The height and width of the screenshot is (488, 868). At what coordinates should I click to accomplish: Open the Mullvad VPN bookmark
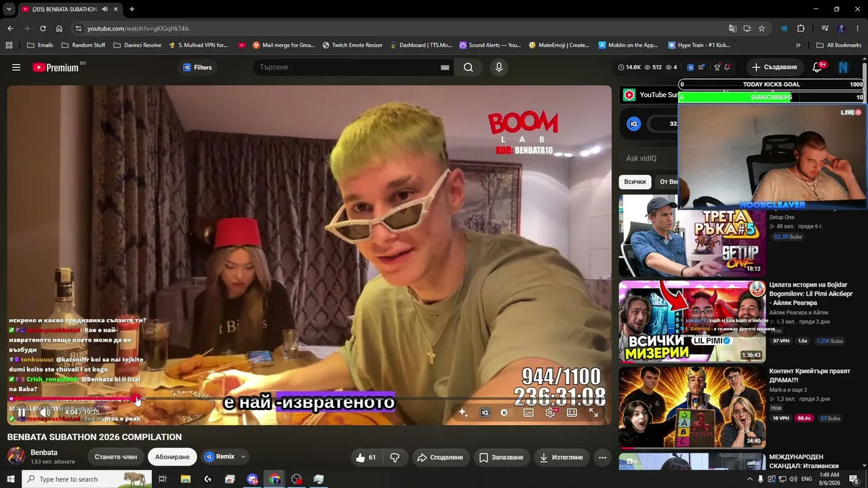[199, 45]
